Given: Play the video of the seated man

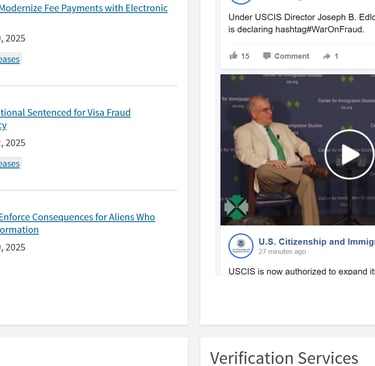Looking at the screenshot, I should [349, 155].
